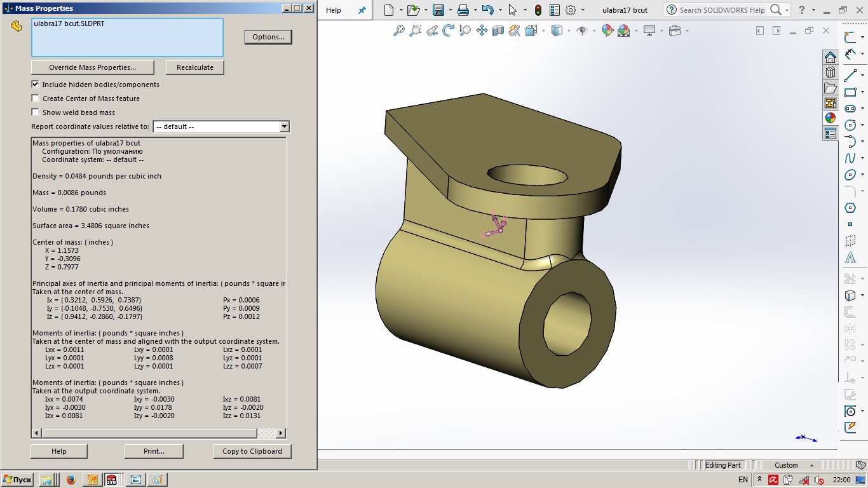868x488 pixels.
Task: Click the Search SOLIDWORKS Help field
Action: click(722, 10)
